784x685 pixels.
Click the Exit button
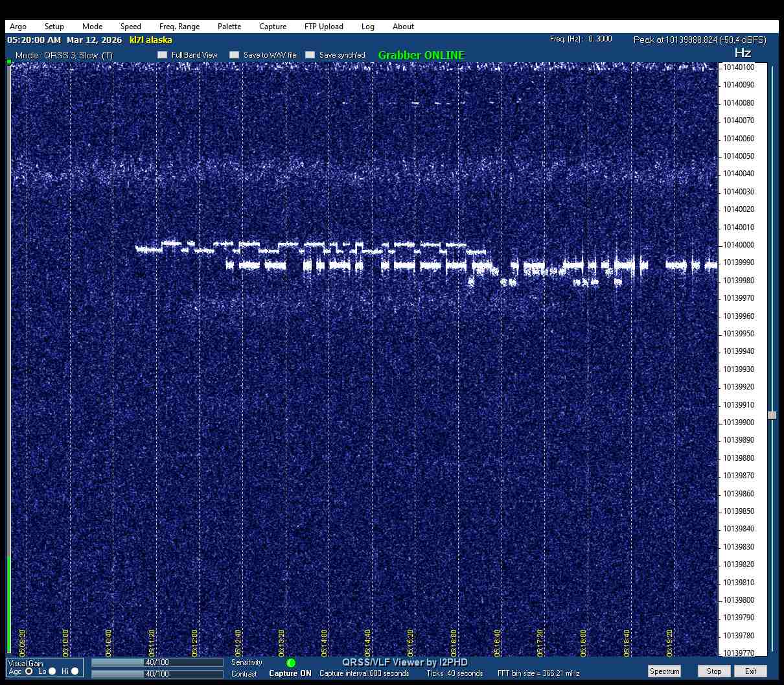750,671
